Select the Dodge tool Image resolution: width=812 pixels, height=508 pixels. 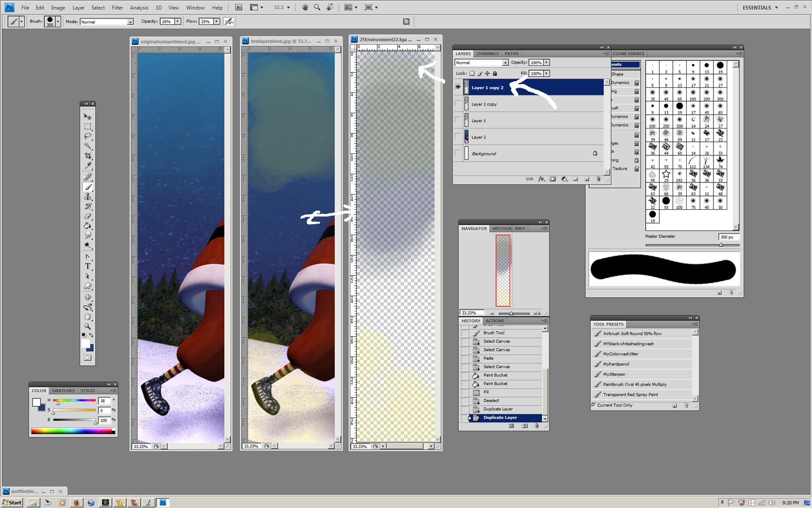coord(88,245)
